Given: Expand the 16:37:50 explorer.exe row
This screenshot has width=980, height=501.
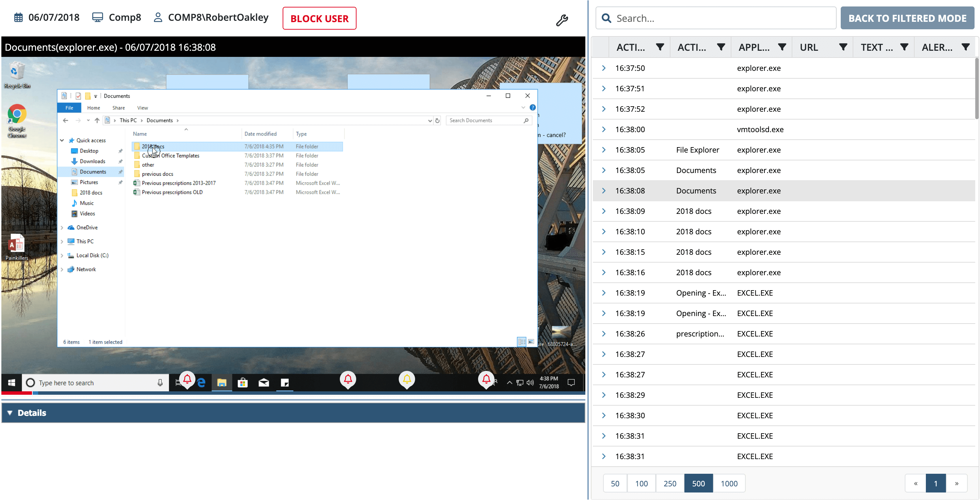Looking at the screenshot, I should (604, 68).
